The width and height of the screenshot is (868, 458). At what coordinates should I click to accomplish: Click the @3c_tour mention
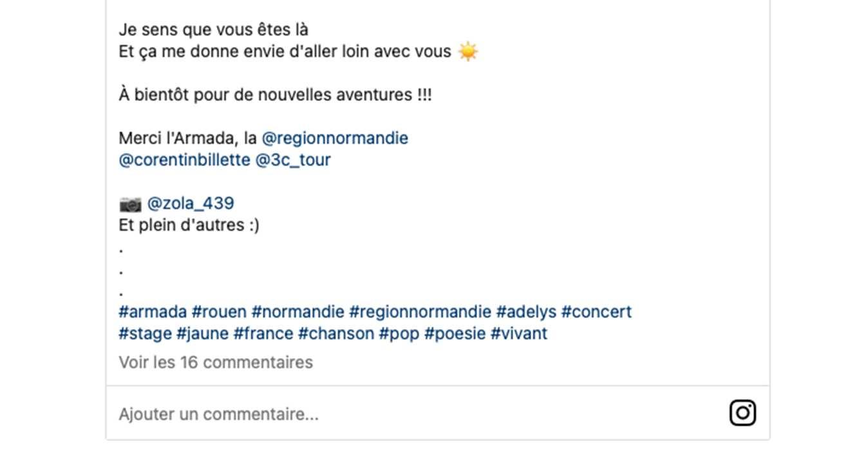(x=293, y=160)
